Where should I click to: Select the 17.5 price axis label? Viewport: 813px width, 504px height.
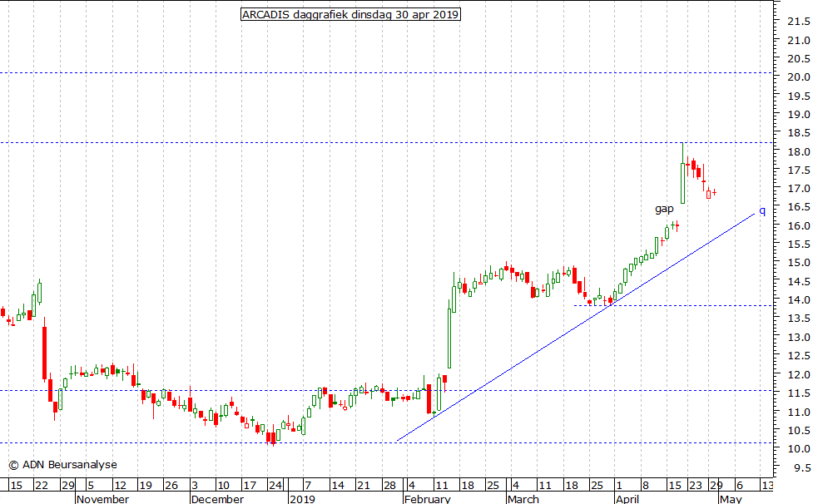(799, 170)
